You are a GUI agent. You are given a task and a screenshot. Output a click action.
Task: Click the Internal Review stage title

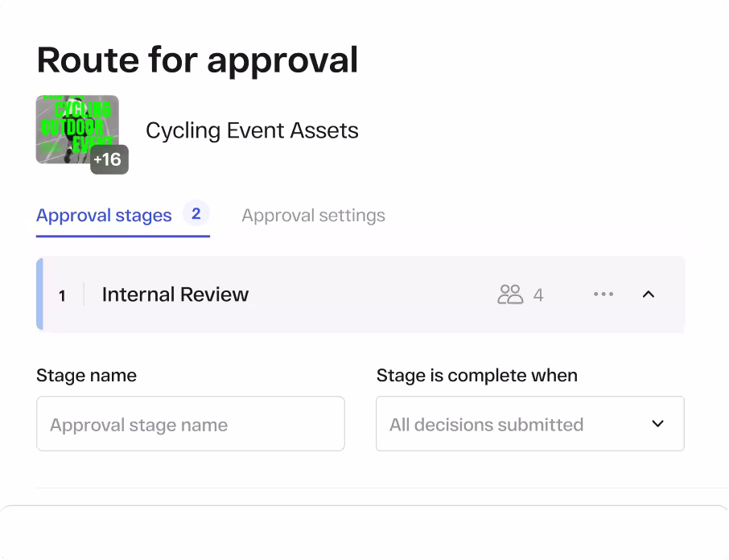pyautogui.click(x=175, y=294)
